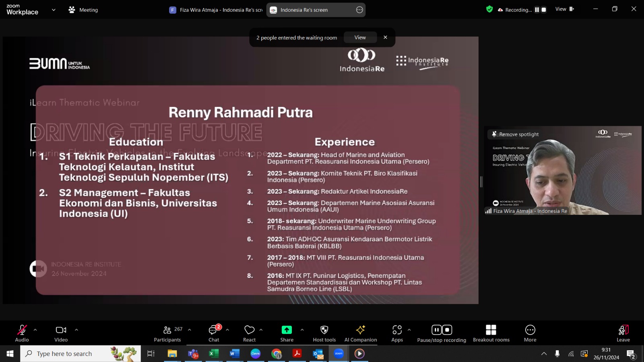Click the shared slide presentation area

(241, 170)
